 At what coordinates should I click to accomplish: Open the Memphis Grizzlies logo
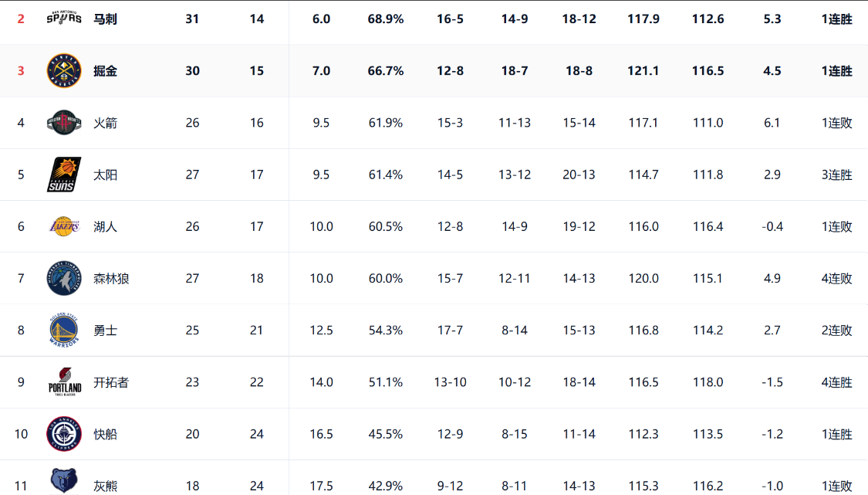point(64,482)
